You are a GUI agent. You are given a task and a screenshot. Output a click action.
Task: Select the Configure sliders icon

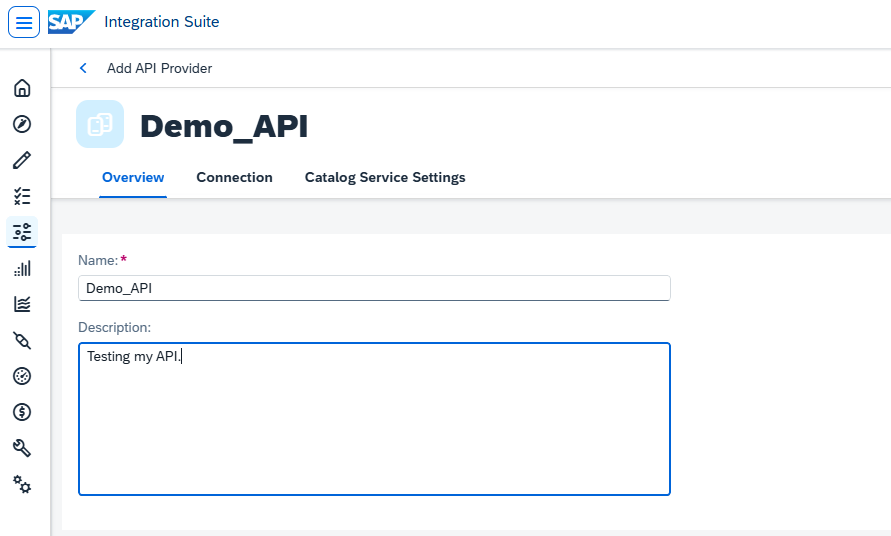[22, 232]
